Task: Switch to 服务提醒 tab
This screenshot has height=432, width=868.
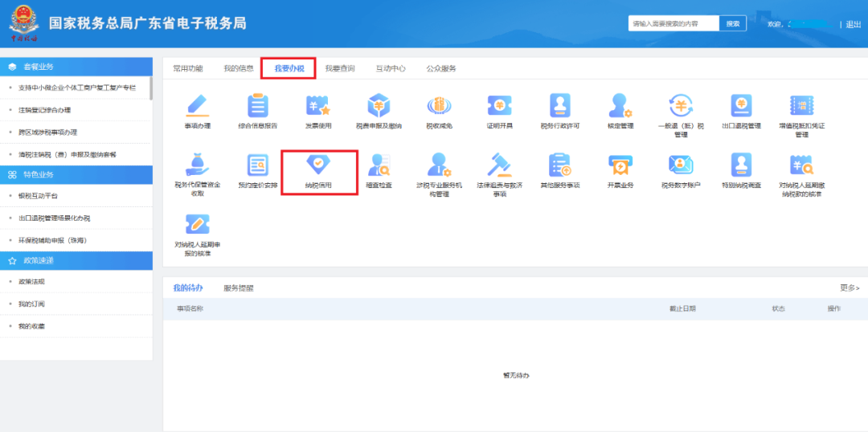Action: click(x=239, y=288)
